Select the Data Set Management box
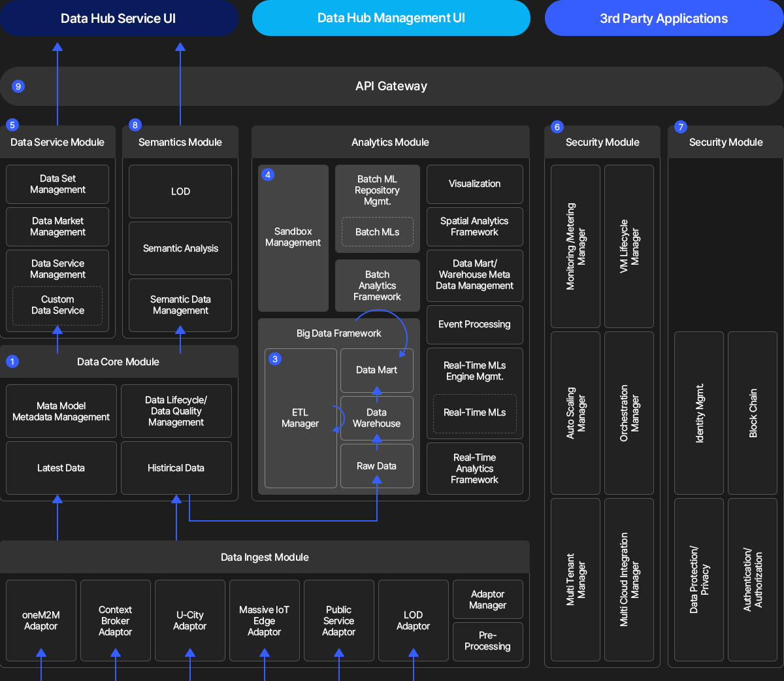 point(57,184)
